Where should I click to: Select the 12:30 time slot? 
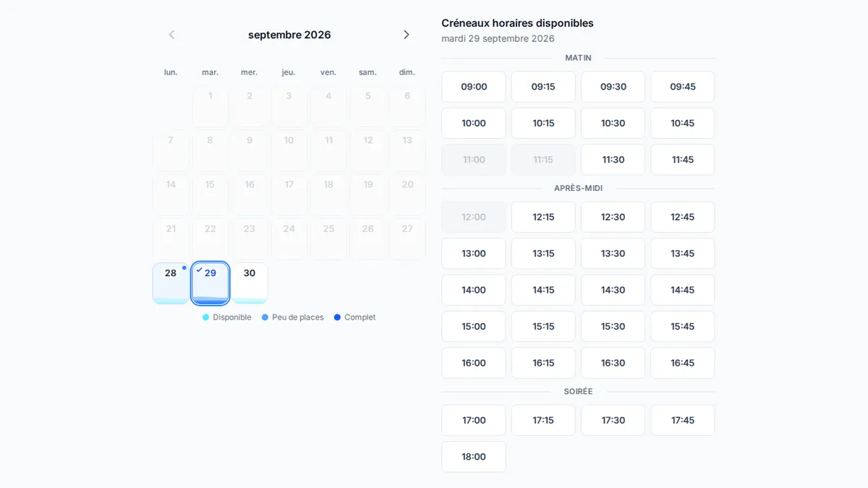(613, 217)
